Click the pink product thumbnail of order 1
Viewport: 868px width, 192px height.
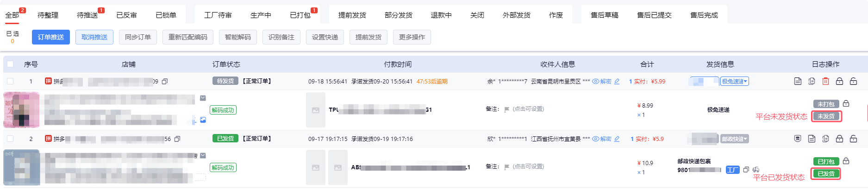pyautogui.click(x=21, y=110)
